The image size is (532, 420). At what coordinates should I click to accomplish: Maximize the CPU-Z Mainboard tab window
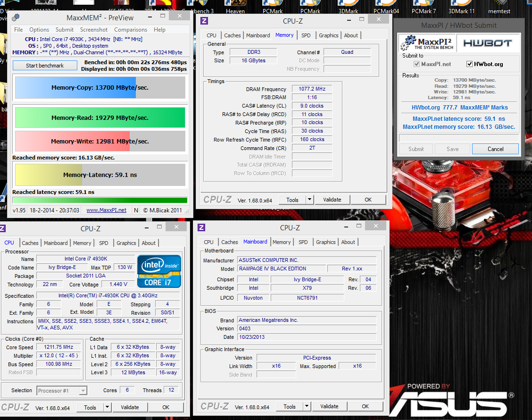(x=359, y=226)
